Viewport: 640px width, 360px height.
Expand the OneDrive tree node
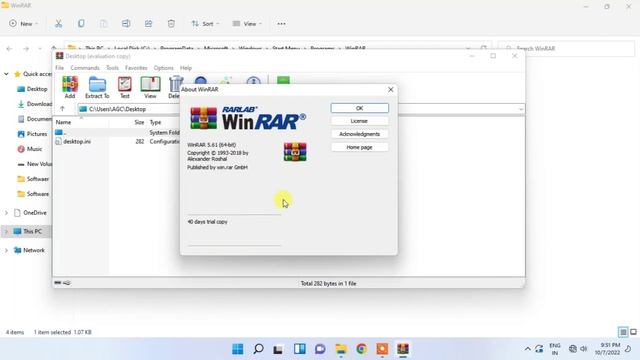pyautogui.click(x=6, y=213)
